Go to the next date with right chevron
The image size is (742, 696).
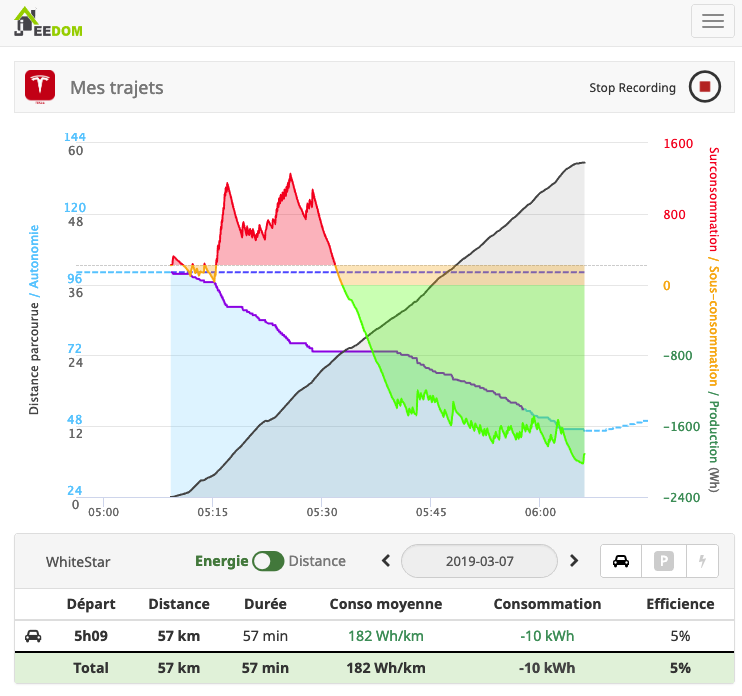click(574, 561)
